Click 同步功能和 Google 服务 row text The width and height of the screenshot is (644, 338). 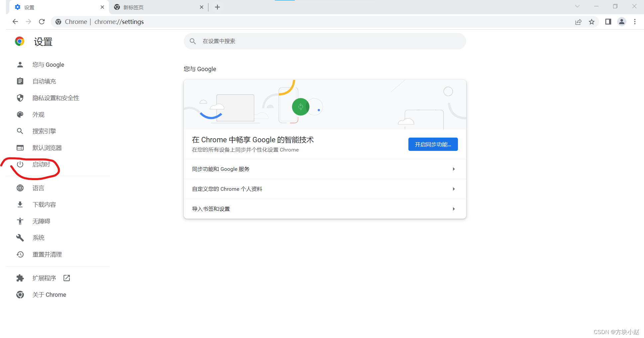click(x=221, y=169)
